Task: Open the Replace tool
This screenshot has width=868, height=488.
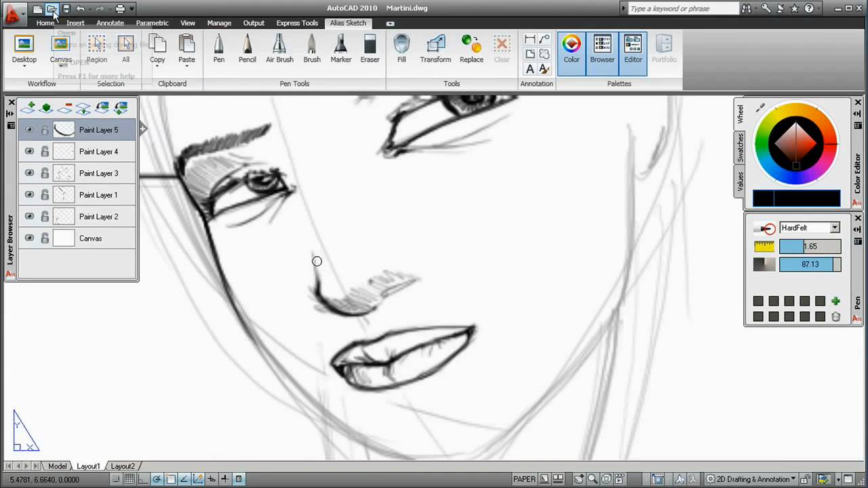Action: [471, 49]
